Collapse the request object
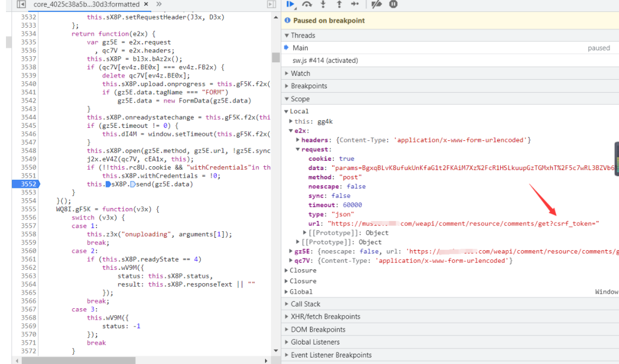 [x=298, y=149]
